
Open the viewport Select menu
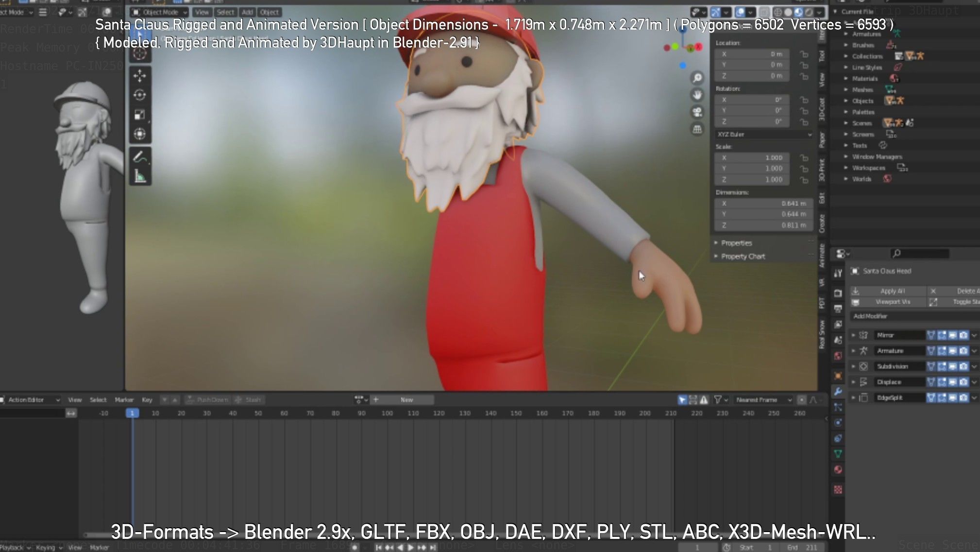coord(225,12)
